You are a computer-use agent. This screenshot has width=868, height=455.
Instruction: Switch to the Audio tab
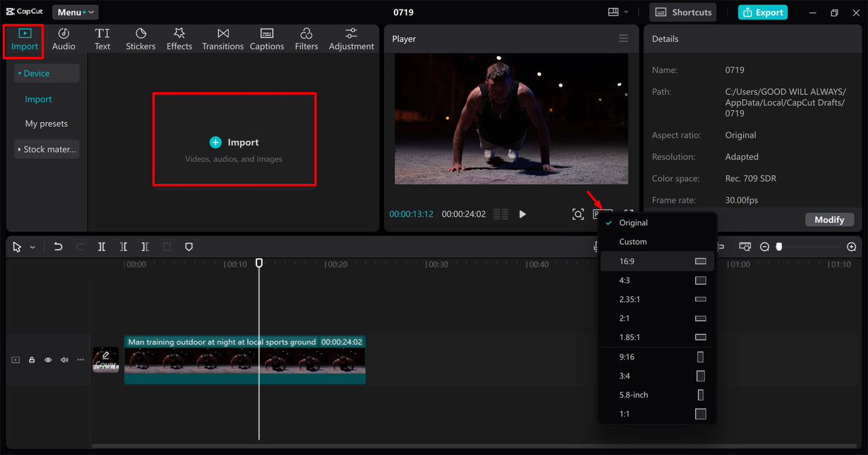point(64,39)
